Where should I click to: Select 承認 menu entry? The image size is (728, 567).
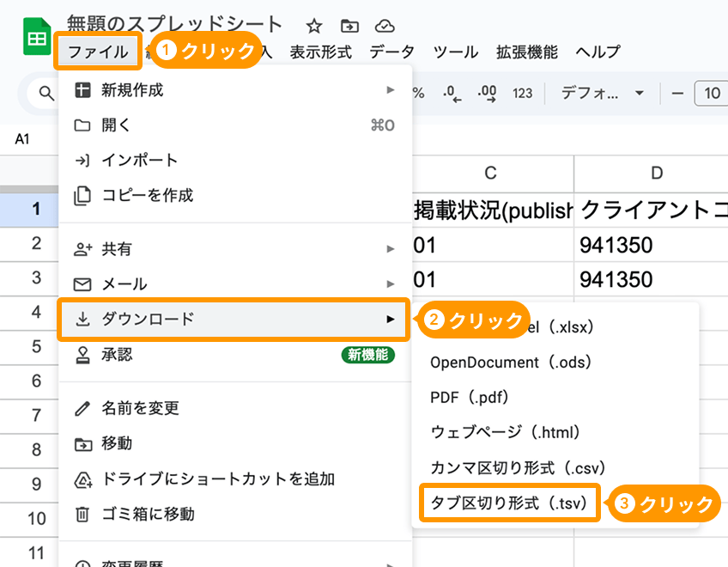tap(235, 355)
